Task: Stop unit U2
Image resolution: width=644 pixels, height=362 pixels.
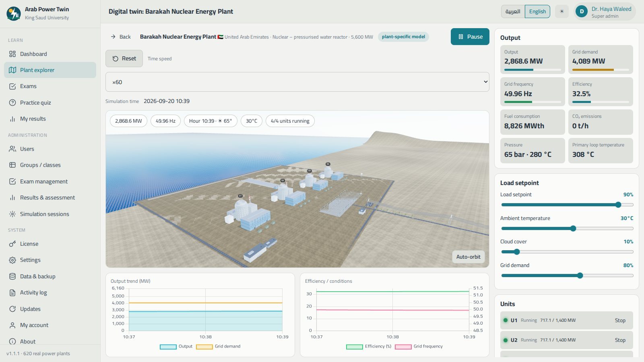Action: tap(620, 340)
